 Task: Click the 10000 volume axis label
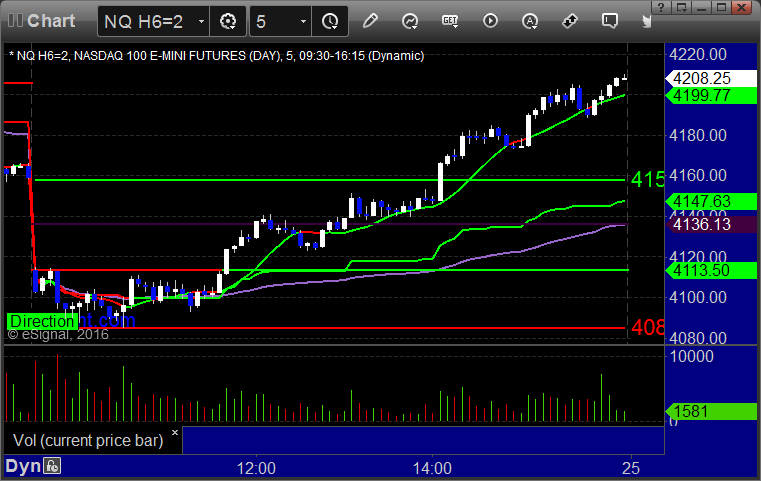(692, 356)
